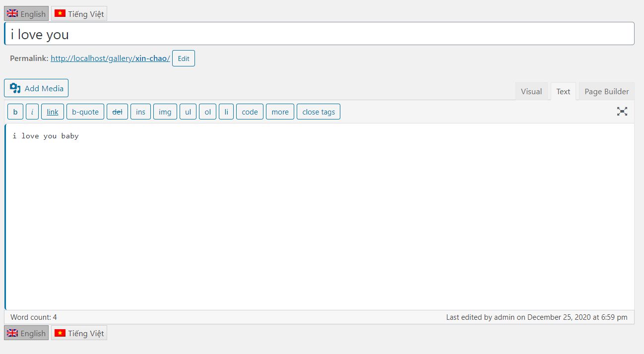Viewport: 644px width, 354px height.
Task: Insert del strikethrough tag
Action: click(118, 112)
